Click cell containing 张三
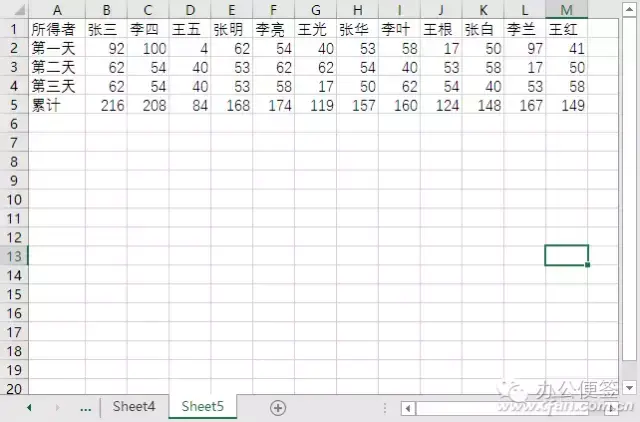The height and width of the screenshot is (422, 640). click(106, 29)
